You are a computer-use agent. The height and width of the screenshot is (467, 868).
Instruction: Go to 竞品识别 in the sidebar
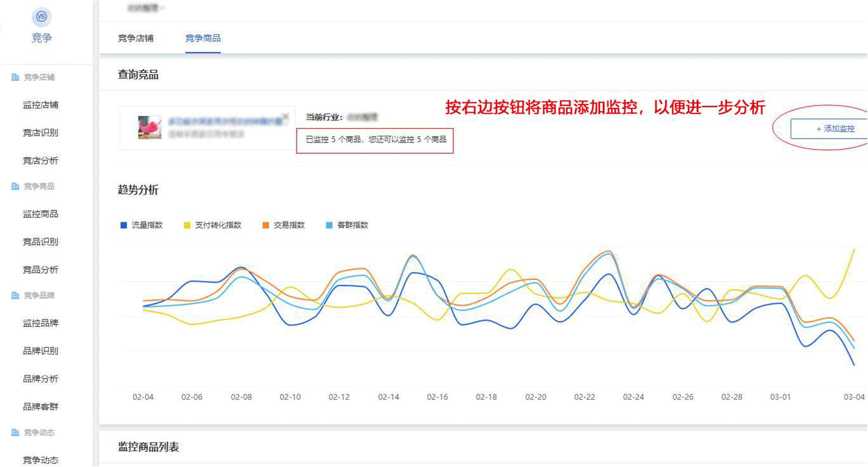coord(41,242)
